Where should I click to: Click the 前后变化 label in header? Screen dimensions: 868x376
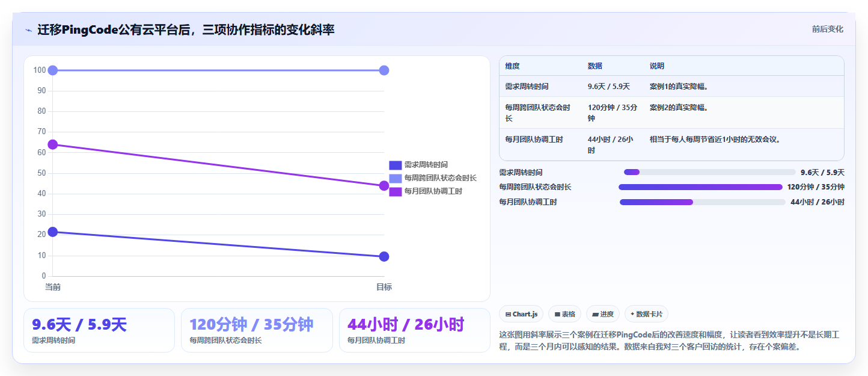coord(827,29)
